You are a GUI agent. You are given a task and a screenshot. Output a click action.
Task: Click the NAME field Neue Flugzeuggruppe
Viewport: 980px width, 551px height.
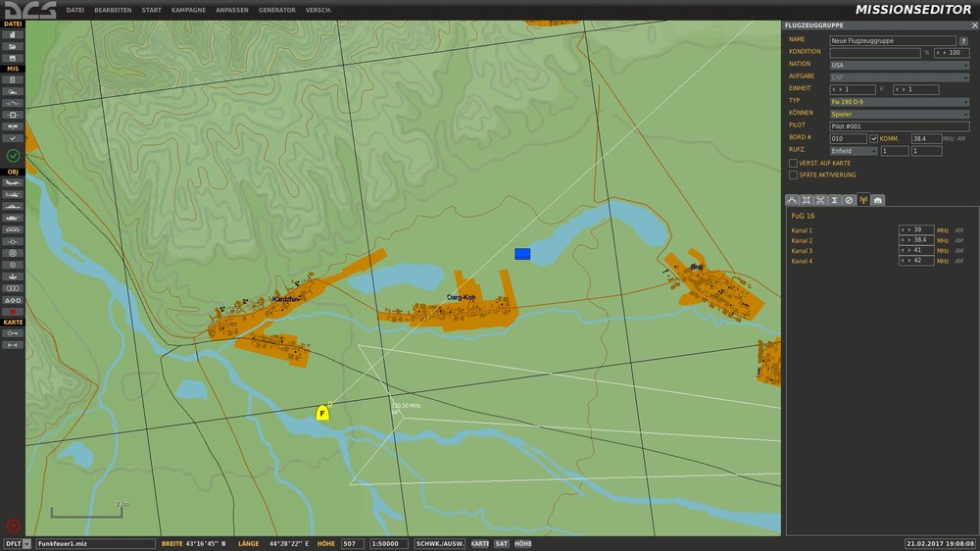coord(893,40)
